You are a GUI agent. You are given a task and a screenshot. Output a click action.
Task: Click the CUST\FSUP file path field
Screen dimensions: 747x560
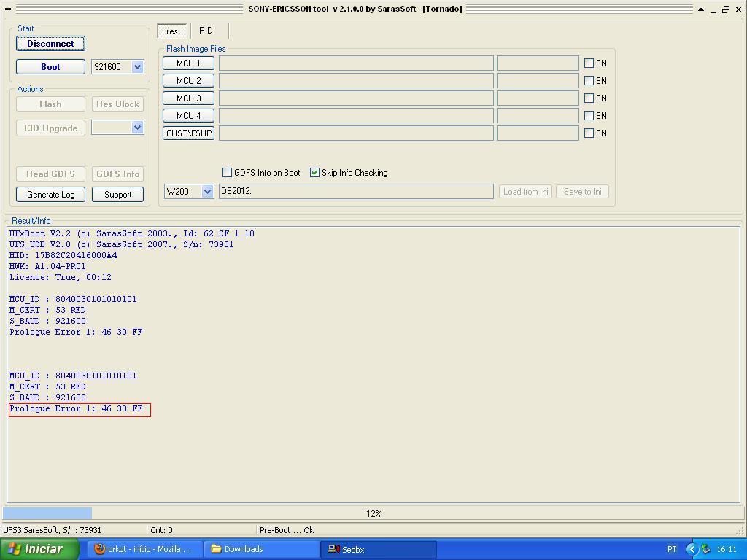tap(356, 133)
